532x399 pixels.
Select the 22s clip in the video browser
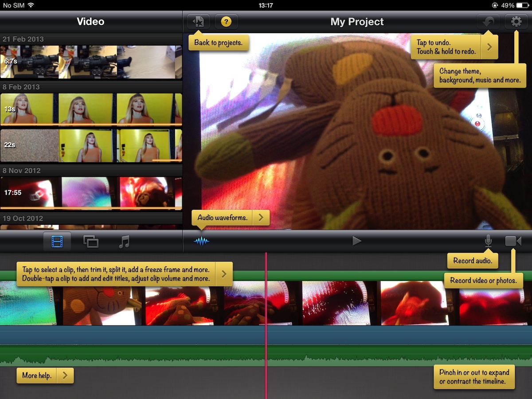91,145
